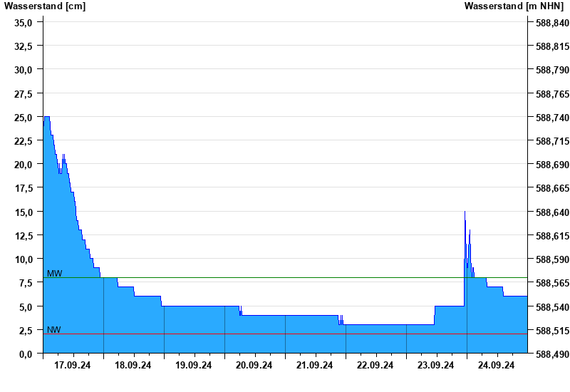This screenshot has width=570, height=392.
Task: Click the 24.09.24 date label
Action: click(496, 365)
